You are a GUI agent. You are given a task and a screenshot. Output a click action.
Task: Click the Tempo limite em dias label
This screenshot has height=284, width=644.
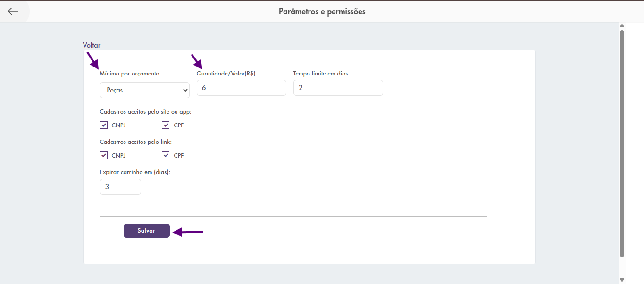click(320, 74)
